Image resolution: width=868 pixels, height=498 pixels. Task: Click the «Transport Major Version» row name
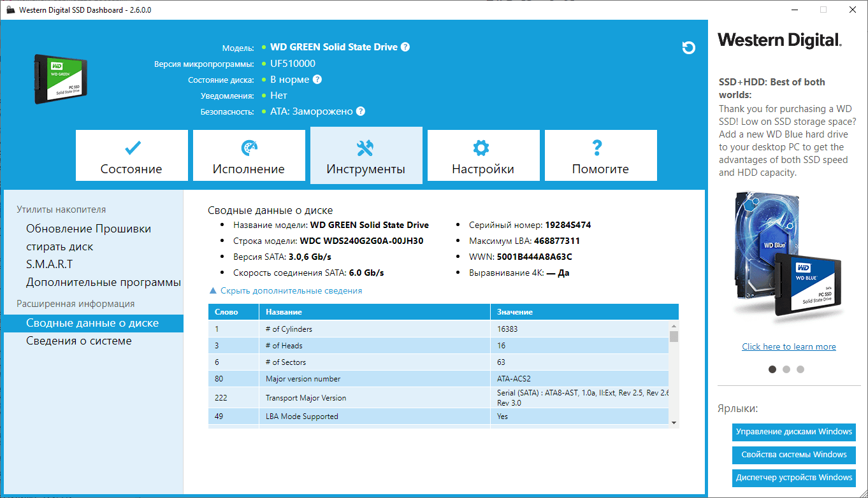tap(306, 398)
